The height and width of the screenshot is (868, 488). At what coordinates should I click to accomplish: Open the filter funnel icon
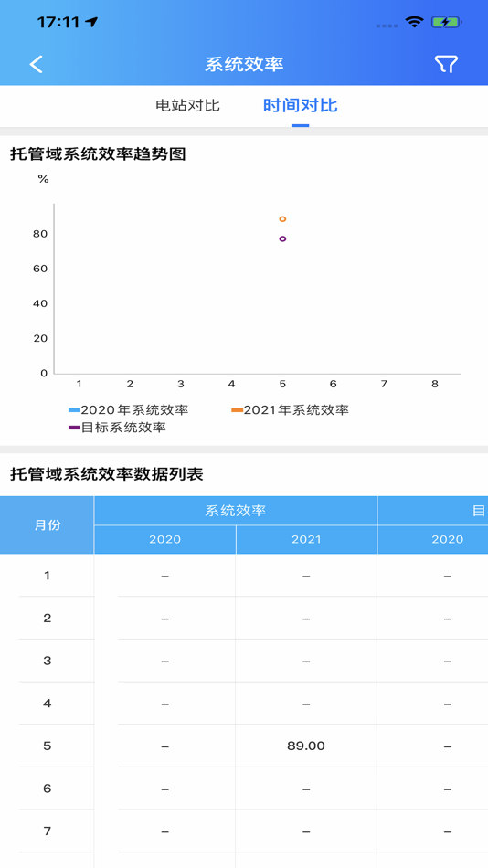446,64
